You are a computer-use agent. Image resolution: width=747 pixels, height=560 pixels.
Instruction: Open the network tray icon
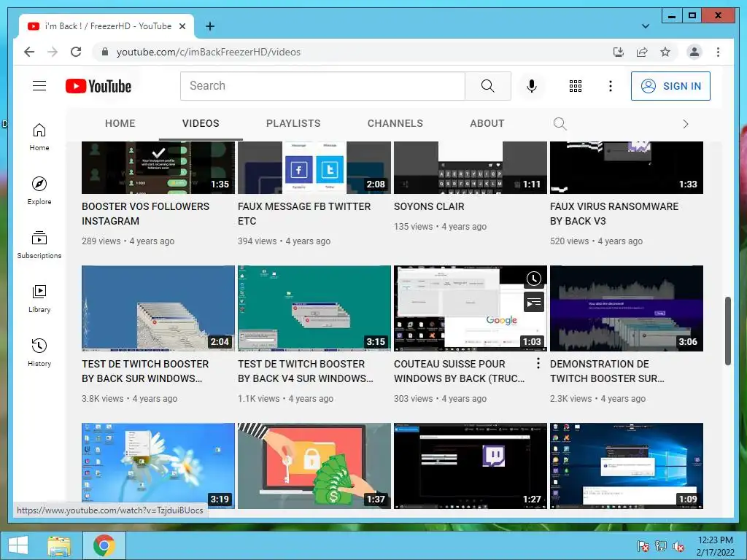click(661, 546)
